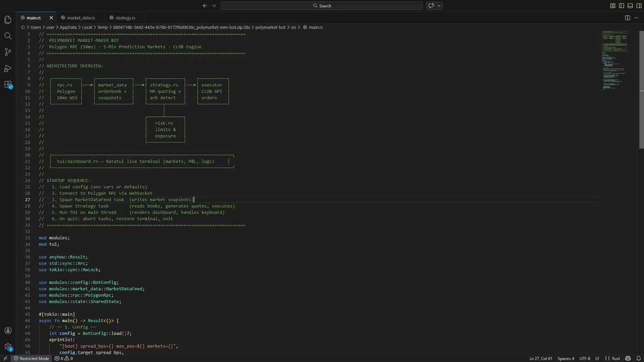Click the 'eprintln!(' macro call
644x362 pixels.
(x=62, y=339)
